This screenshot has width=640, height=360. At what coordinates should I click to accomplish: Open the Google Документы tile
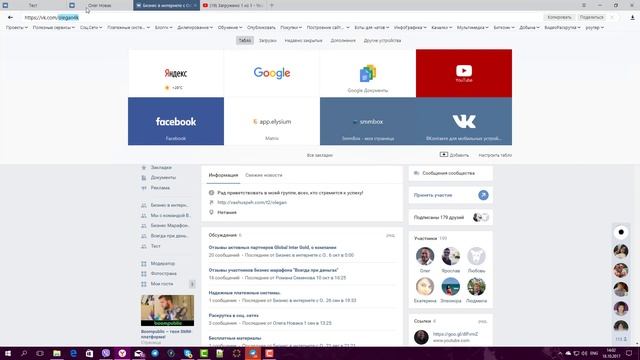coord(368,73)
